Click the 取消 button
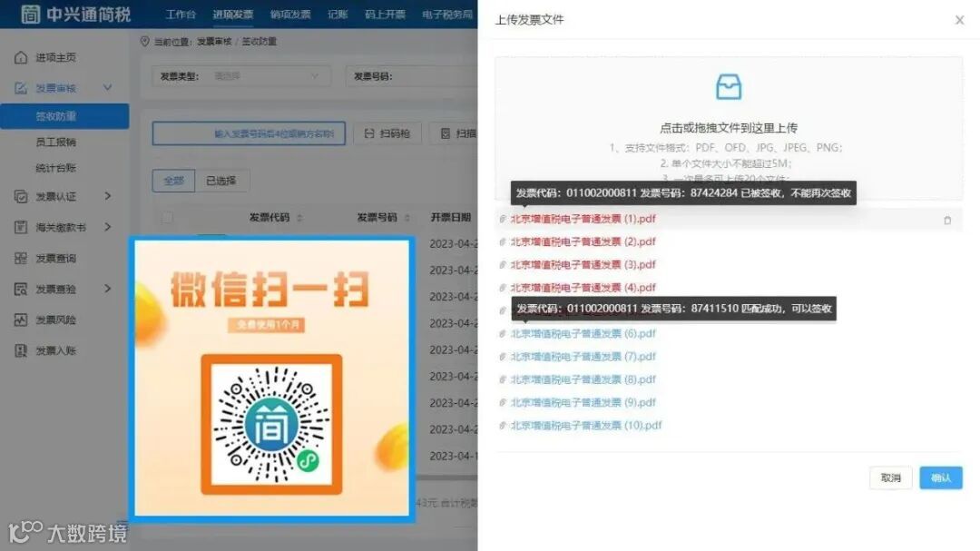The width and height of the screenshot is (980, 551). coord(891,477)
